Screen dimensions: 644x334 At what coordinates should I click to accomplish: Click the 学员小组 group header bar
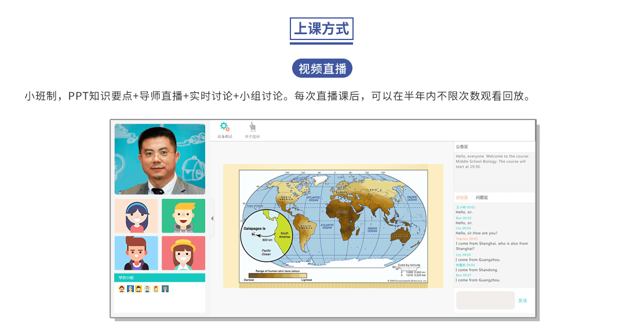tap(160, 278)
